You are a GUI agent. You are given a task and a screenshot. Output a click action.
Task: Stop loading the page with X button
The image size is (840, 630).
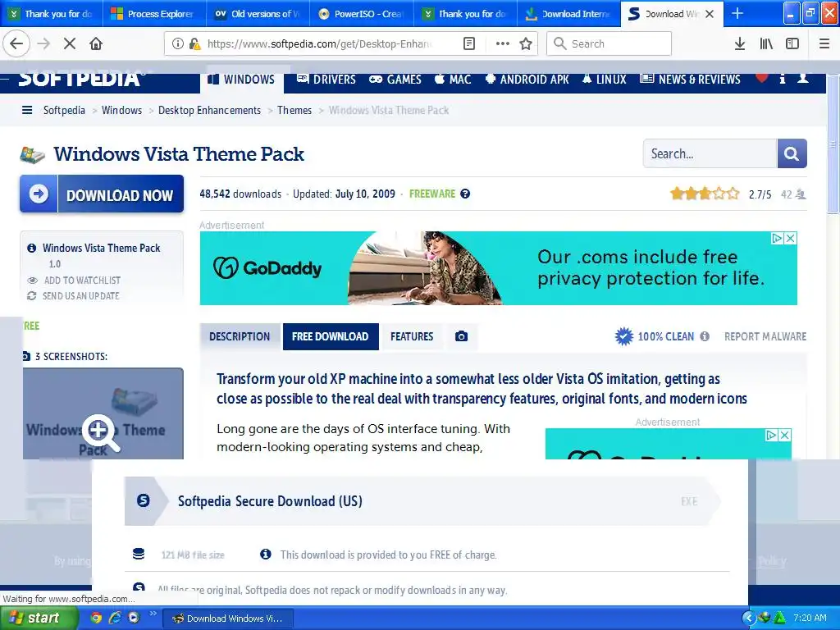click(70, 44)
